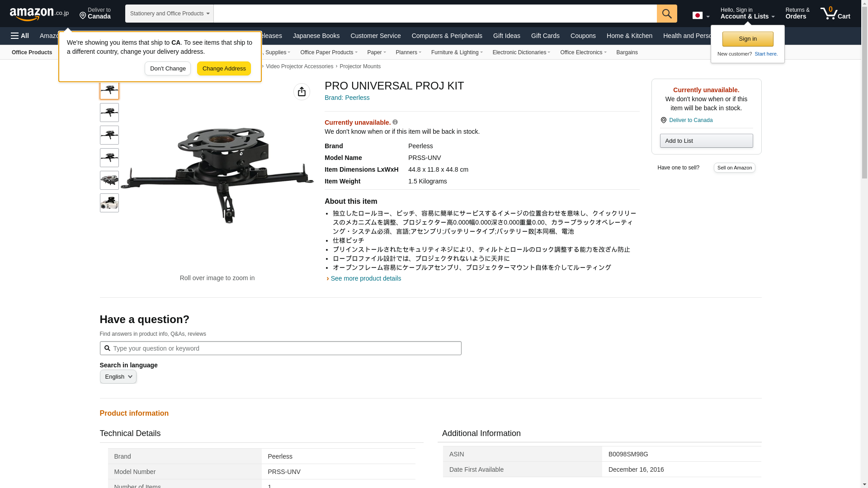
Task: Click the magnifying glass search button
Action: click(666, 14)
